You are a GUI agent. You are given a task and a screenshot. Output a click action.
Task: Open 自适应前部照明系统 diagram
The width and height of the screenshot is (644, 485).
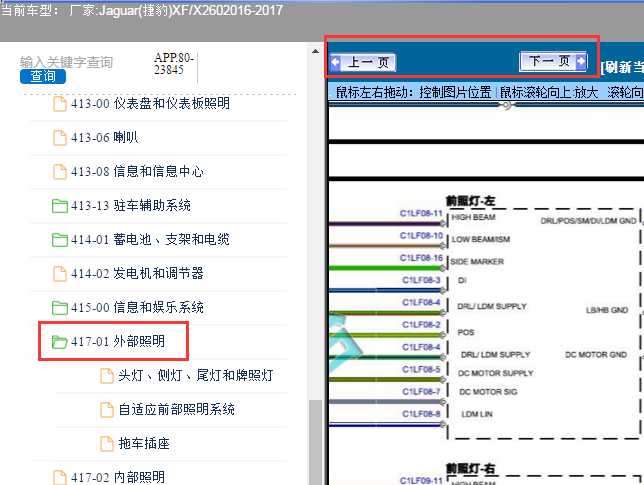pyautogui.click(x=177, y=410)
